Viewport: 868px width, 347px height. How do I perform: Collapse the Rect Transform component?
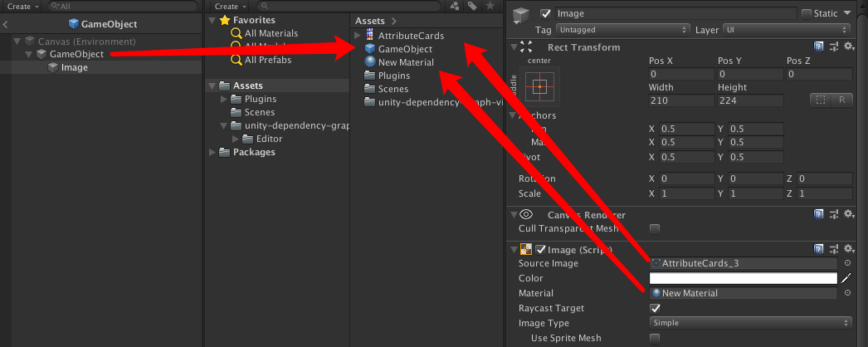(x=513, y=47)
